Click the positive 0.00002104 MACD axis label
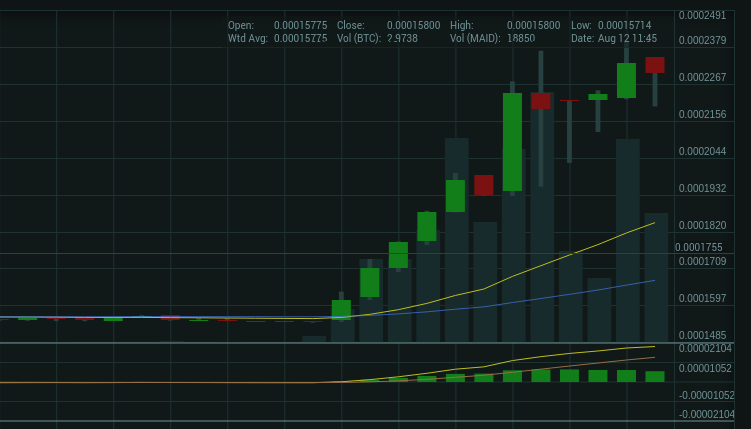Viewport: 751px width, 429px height. coord(705,349)
